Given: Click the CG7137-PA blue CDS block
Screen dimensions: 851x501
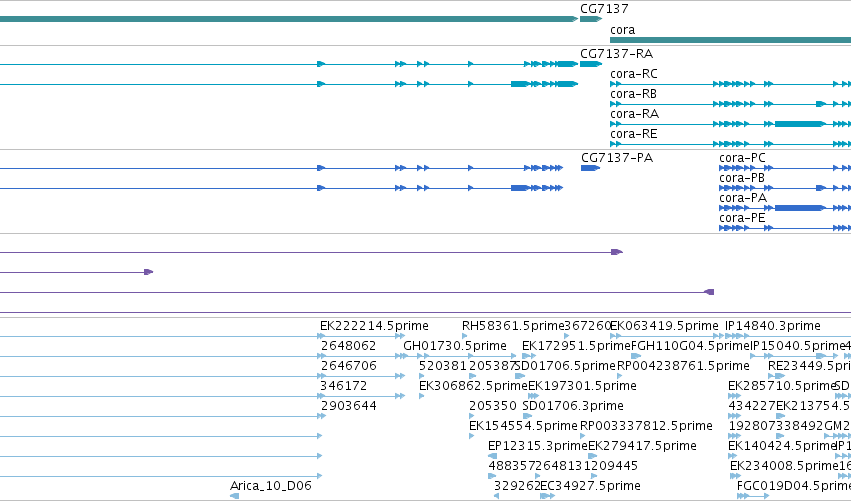Looking at the screenshot, I should point(590,168).
